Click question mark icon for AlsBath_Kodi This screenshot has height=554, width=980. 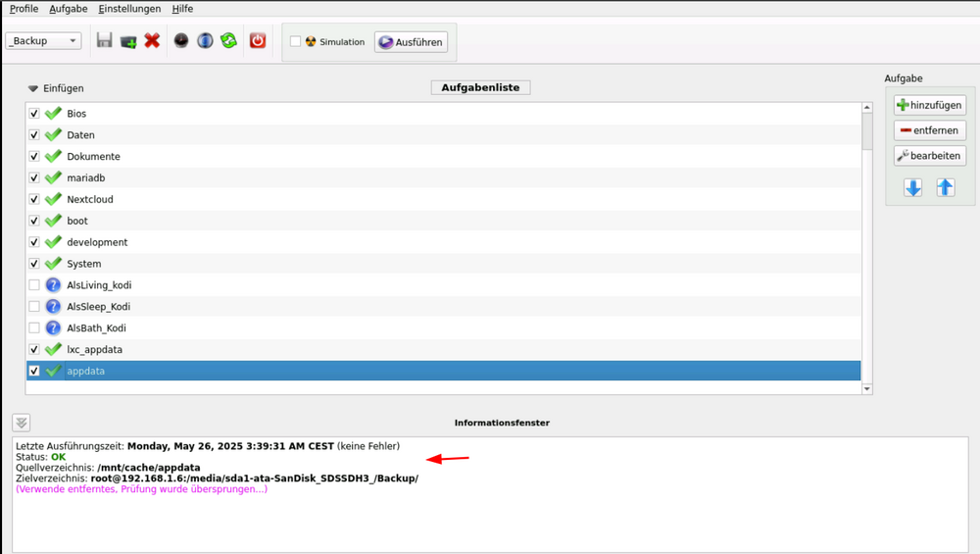[53, 327]
